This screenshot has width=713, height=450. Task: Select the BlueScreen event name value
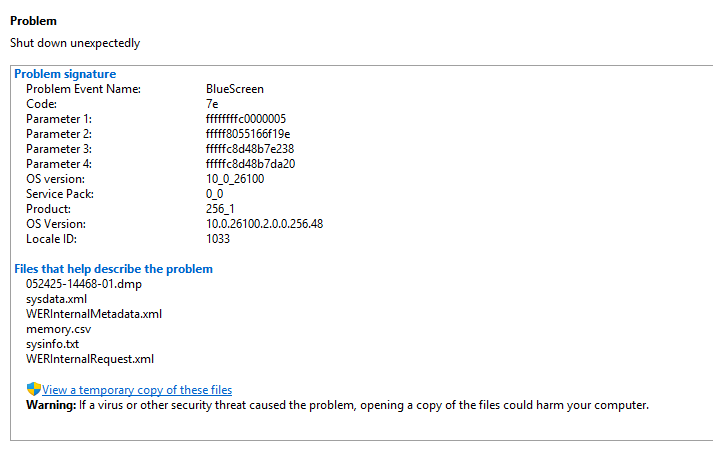tap(234, 89)
